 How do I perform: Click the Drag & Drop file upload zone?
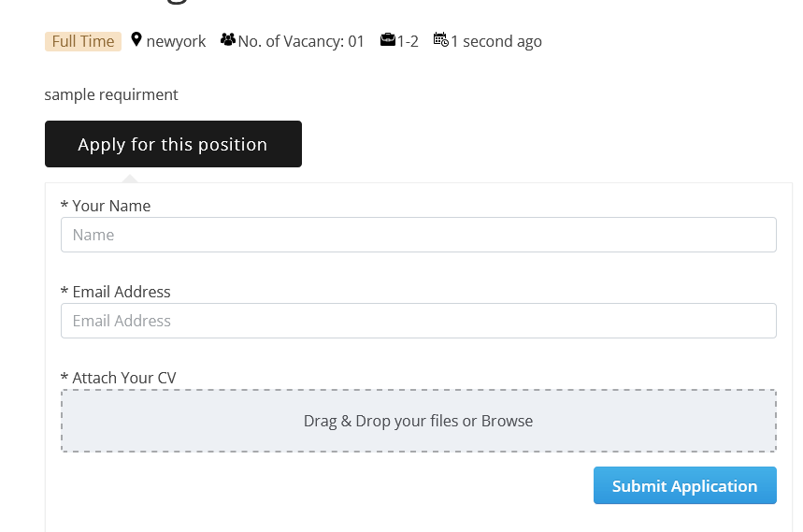click(x=419, y=421)
